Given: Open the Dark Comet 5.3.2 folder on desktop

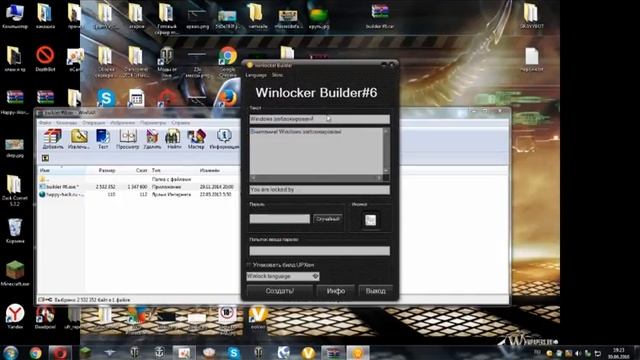Looking at the screenshot, I should (x=15, y=190).
